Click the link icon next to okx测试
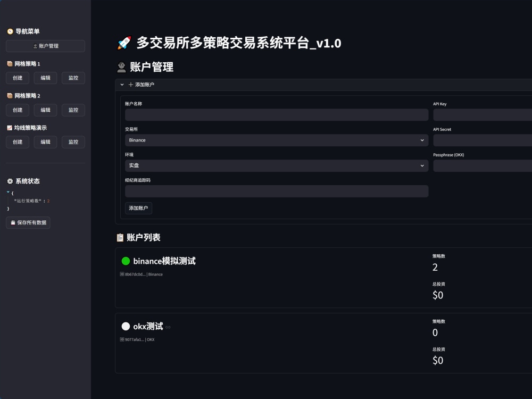Viewport: 532px width, 399px height. click(x=168, y=327)
